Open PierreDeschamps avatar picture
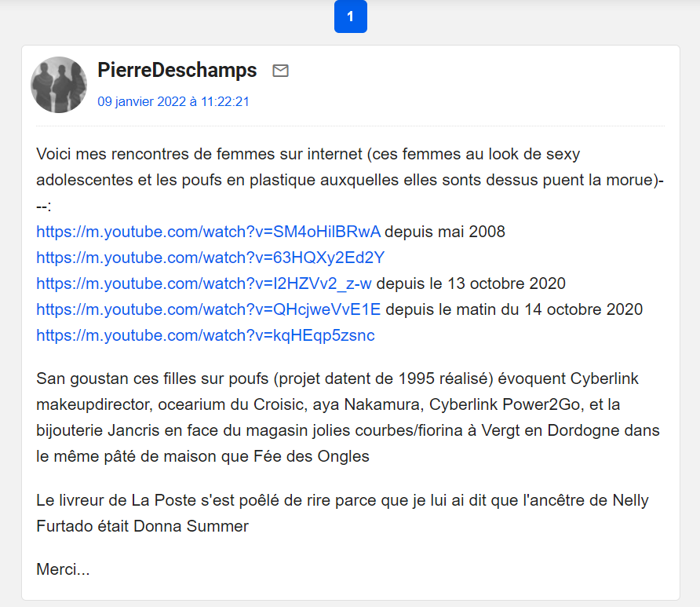The height and width of the screenshot is (607, 700). (x=59, y=85)
